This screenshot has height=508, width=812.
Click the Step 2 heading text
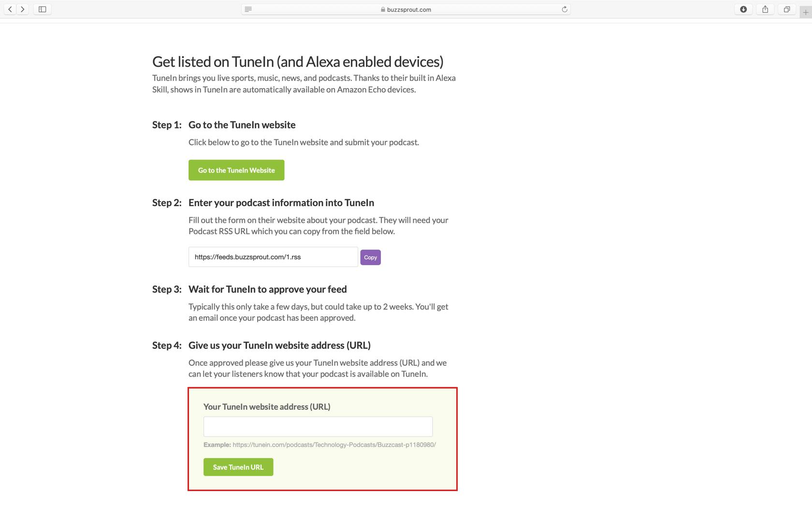coord(281,203)
